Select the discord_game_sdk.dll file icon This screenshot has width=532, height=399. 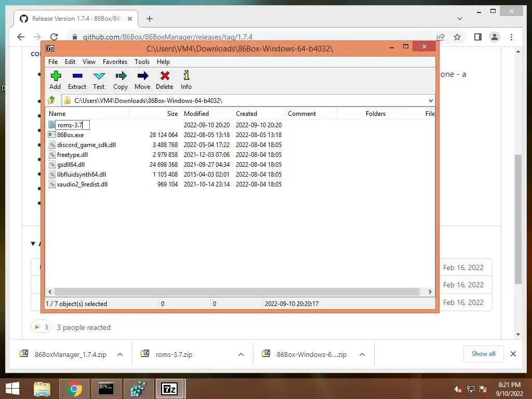[x=52, y=144]
